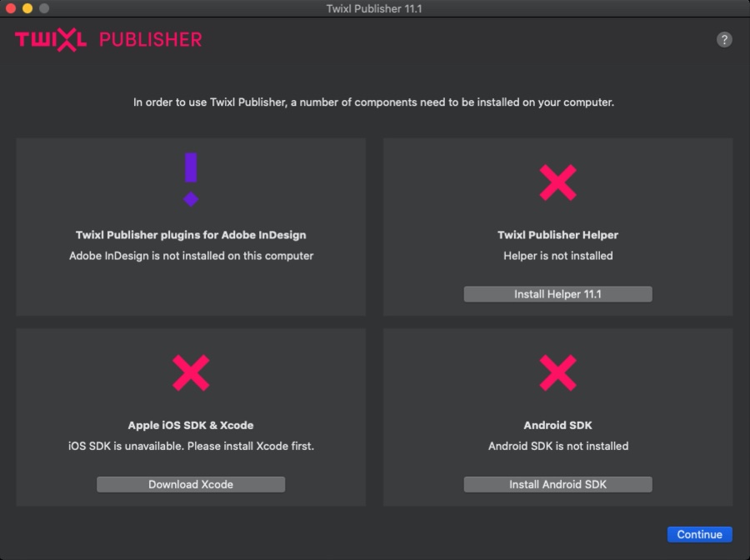Close the Twixl Publisher window

point(11,8)
